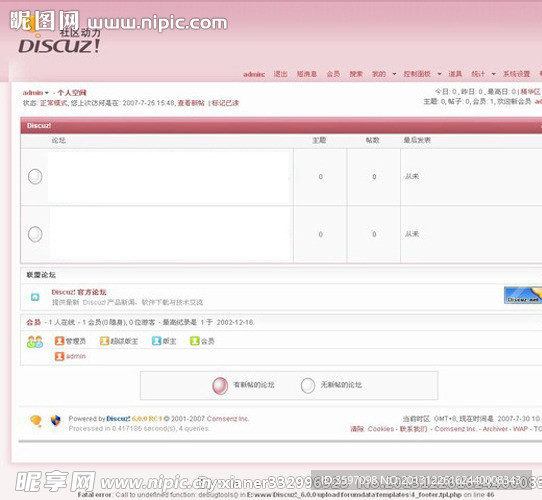Click the 正常模式 status link
542x500 pixels.
(54, 103)
